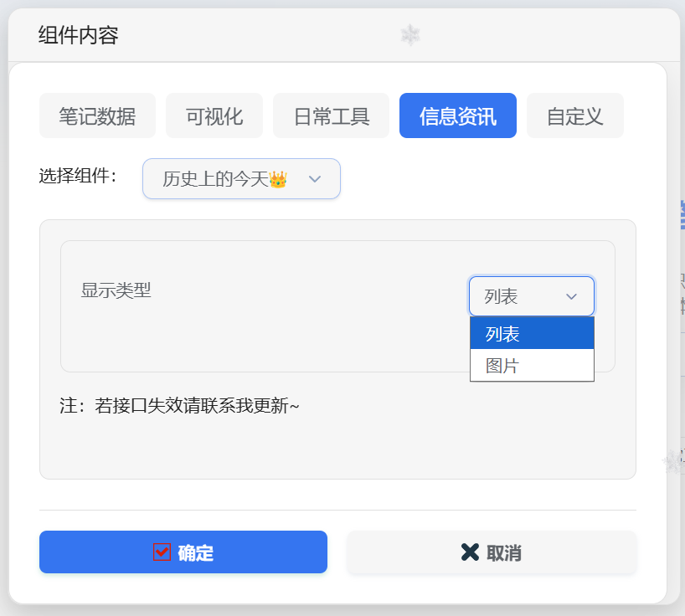
Task: Confirm with the 确定 button
Action: (183, 552)
